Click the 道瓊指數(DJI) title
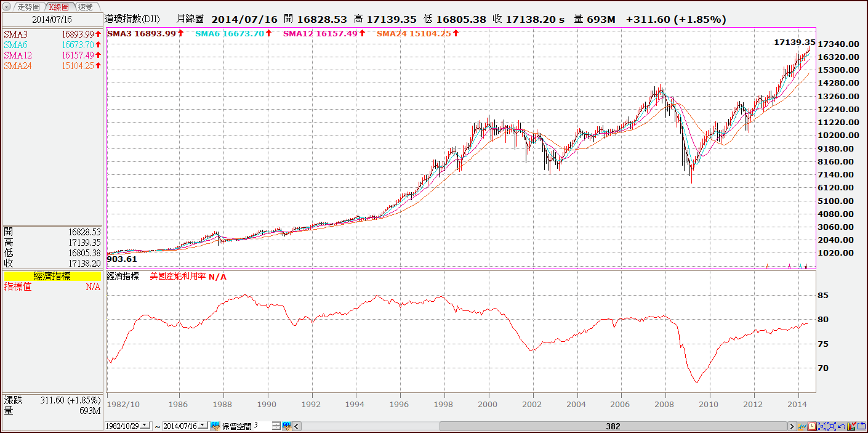The width and height of the screenshot is (868, 433). pyautogui.click(x=132, y=20)
